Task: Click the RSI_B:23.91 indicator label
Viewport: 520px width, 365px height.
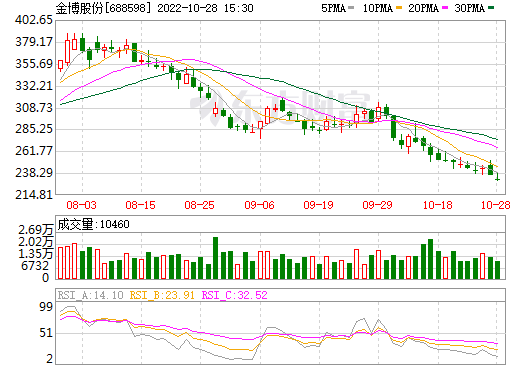Action: 162,295
